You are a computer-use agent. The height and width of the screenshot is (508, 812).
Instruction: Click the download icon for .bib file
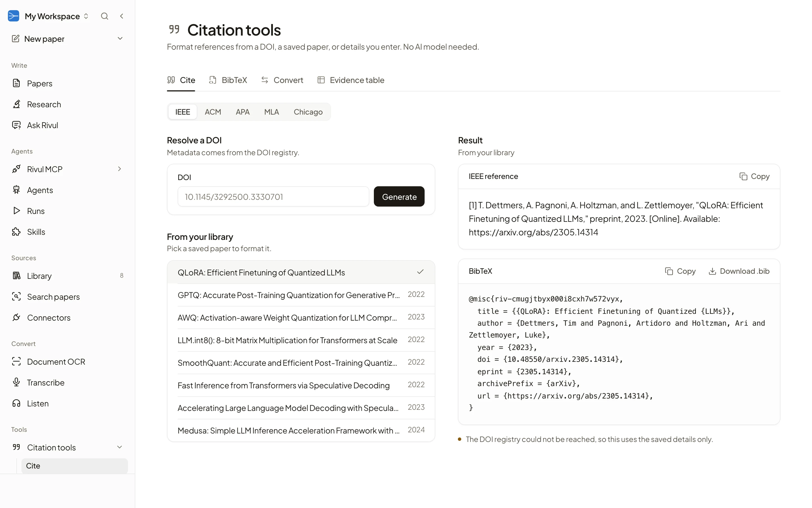(712, 271)
